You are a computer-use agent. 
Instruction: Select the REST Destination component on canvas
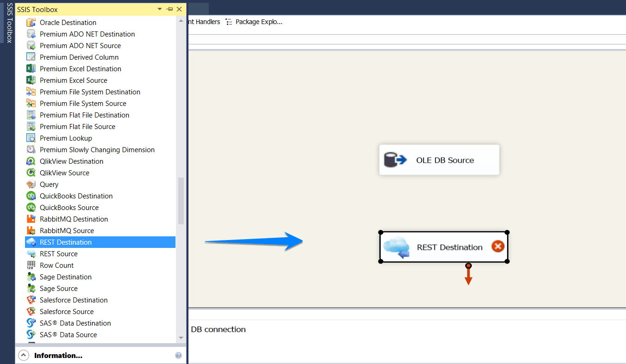pos(444,247)
